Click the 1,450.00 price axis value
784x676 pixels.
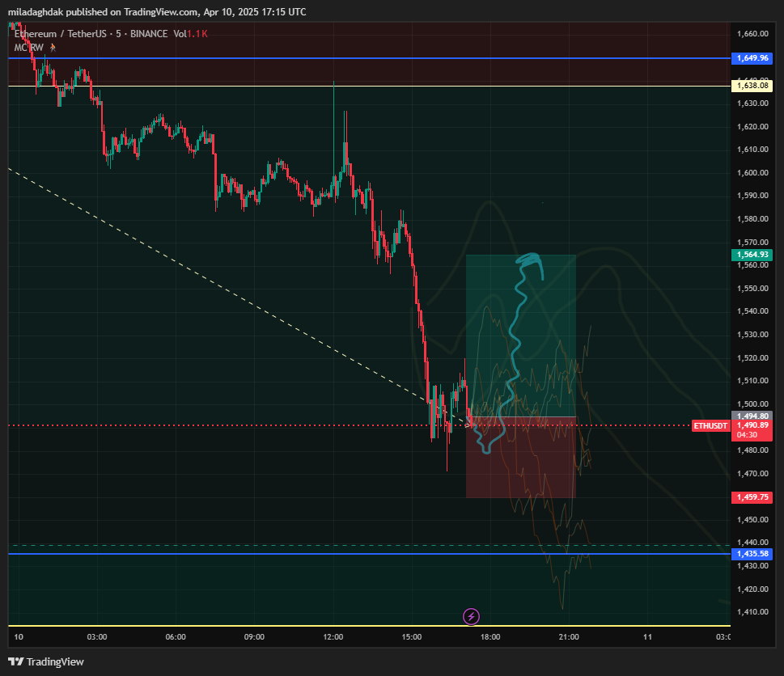pos(752,519)
